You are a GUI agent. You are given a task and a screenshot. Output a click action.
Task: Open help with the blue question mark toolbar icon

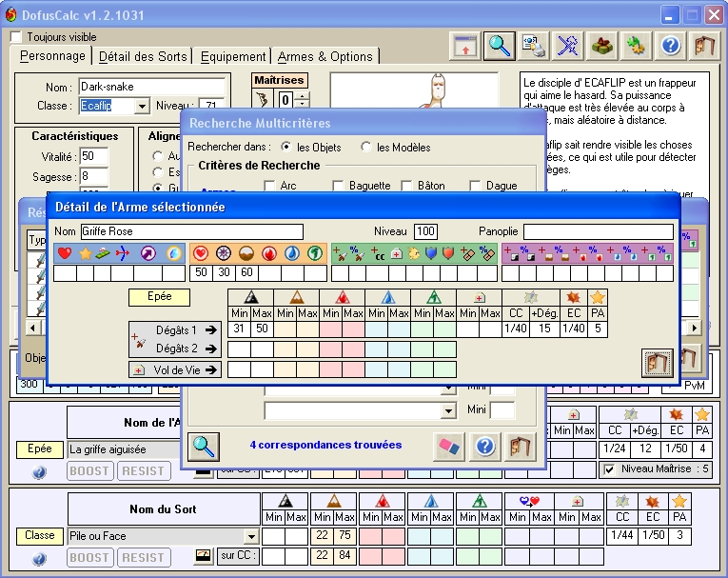671,46
